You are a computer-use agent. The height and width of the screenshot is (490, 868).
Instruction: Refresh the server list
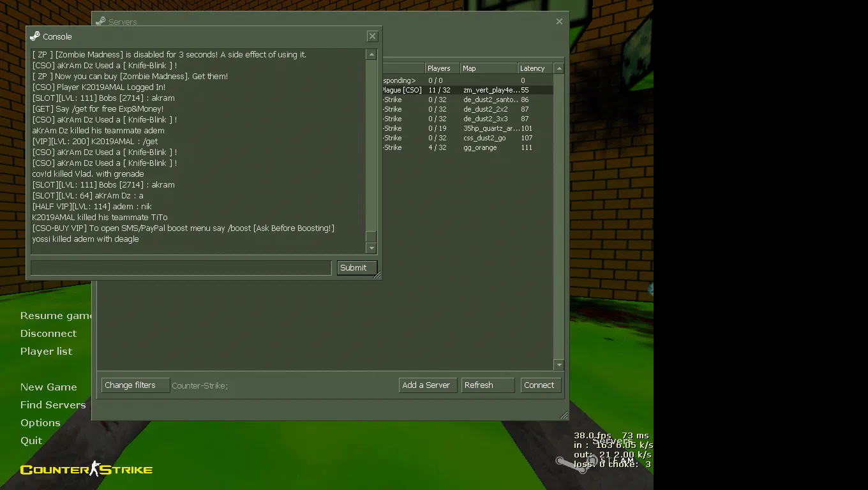pos(488,385)
